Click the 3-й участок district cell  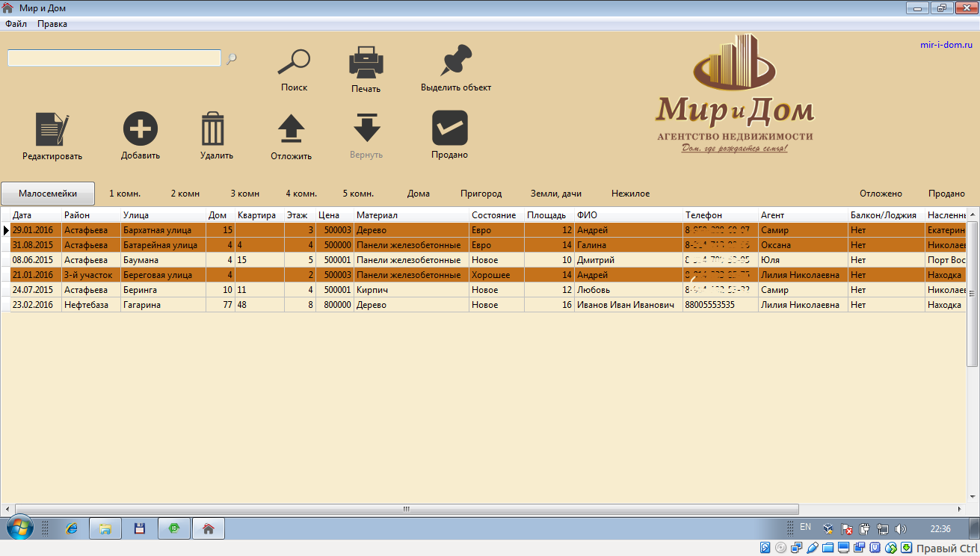(x=91, y=275)
